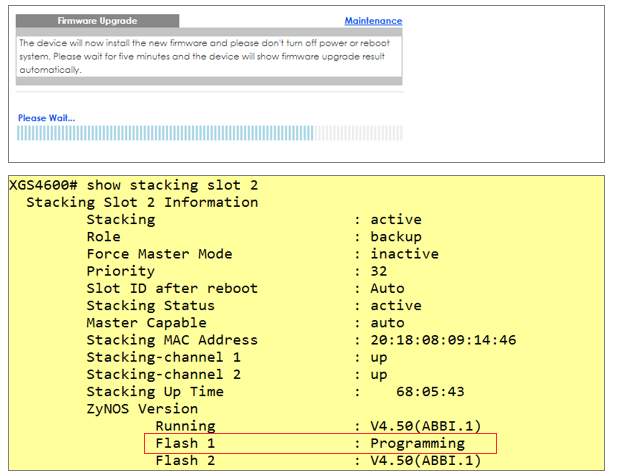This screenshot has width=618, height=476.
Task: Select the Master Capable auto value
Action: (x=387, y=323)
